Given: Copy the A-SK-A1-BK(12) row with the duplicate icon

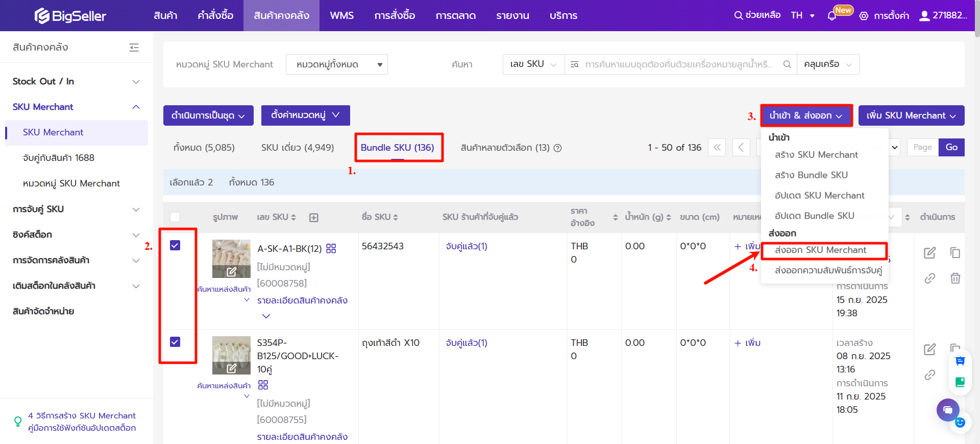Looking at the screenshot, I should 955,252.
